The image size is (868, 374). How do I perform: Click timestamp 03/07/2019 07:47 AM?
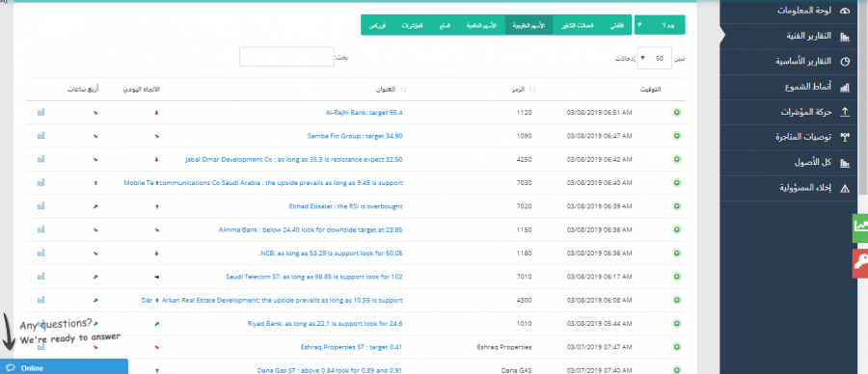pos(600,347)
